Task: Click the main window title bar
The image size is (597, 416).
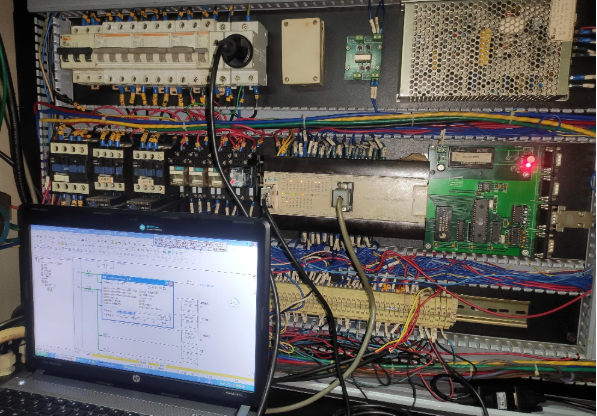Action: [x=144, y=228]
